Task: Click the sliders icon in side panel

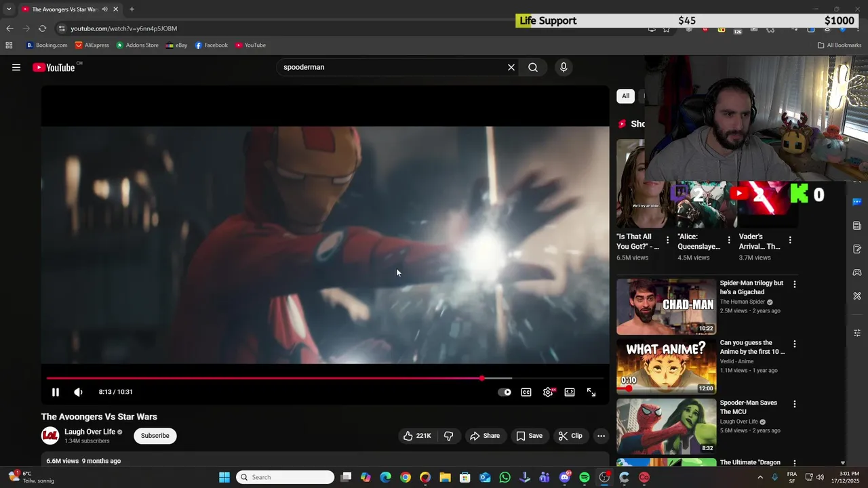Action: click(x=857, y=332)
